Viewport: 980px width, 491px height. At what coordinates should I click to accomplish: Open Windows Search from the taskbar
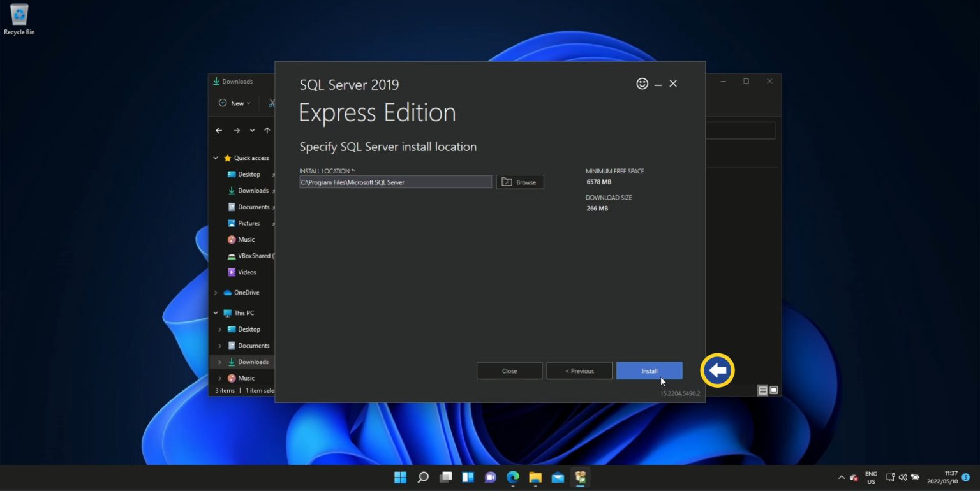[x=423, y=477]
